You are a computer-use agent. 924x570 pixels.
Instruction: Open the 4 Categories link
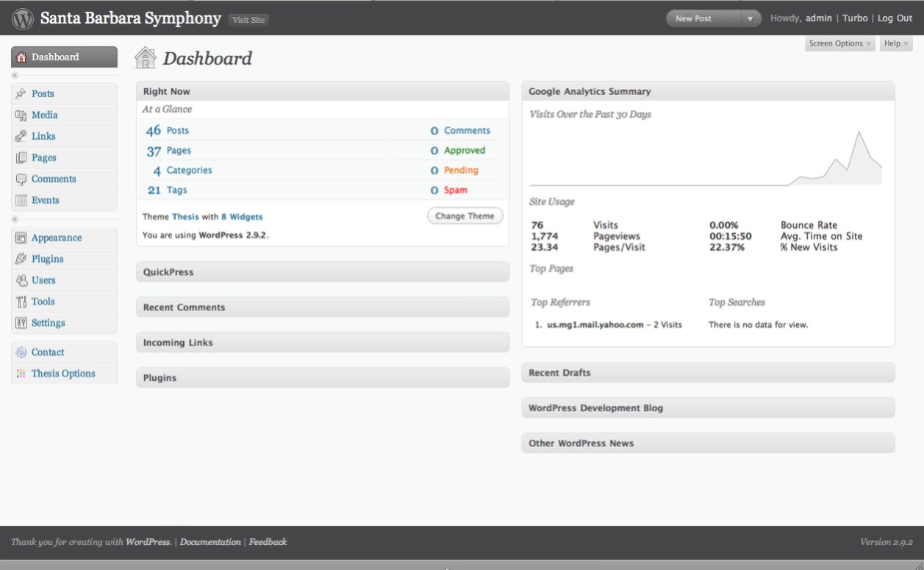coord(182,171)
